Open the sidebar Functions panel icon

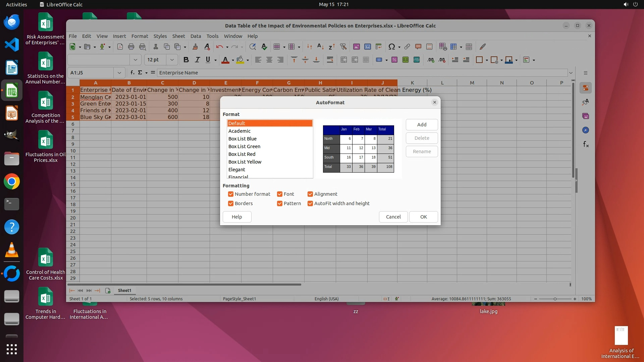(586, 144)
